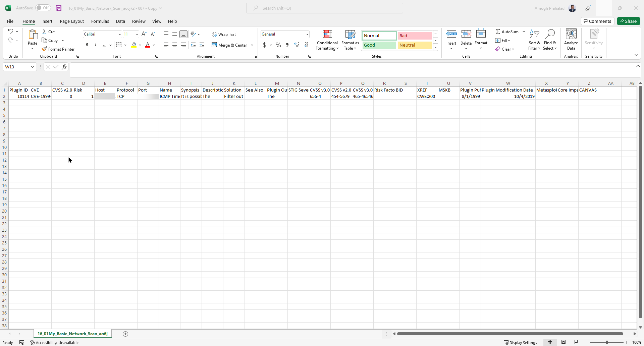Open the General number format dropdown

pyautogui.click(x=307, y=34)
